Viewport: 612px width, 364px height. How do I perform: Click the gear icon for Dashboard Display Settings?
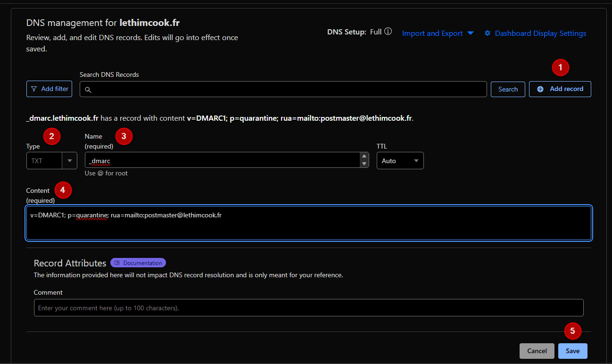tap(488, 33)
